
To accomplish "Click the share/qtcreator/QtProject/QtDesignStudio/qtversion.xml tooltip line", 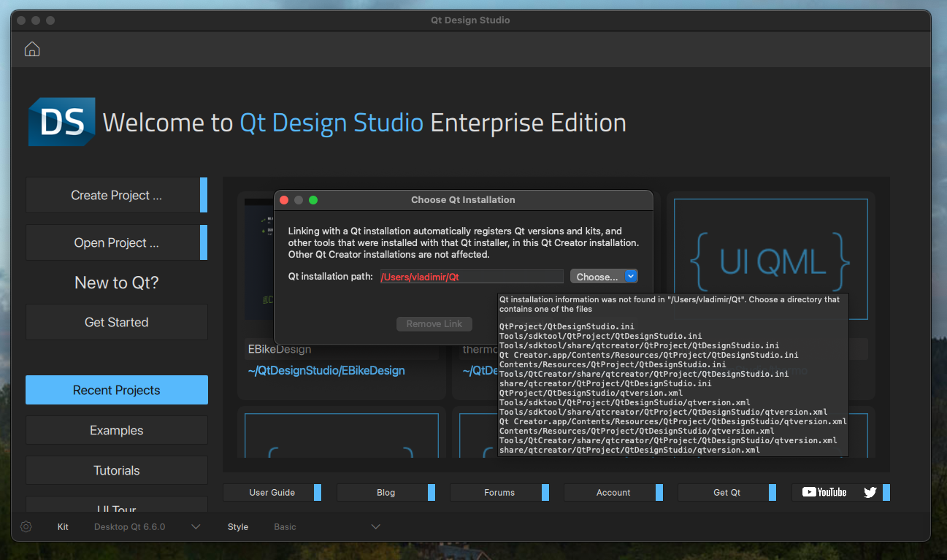I will (629, 450).
